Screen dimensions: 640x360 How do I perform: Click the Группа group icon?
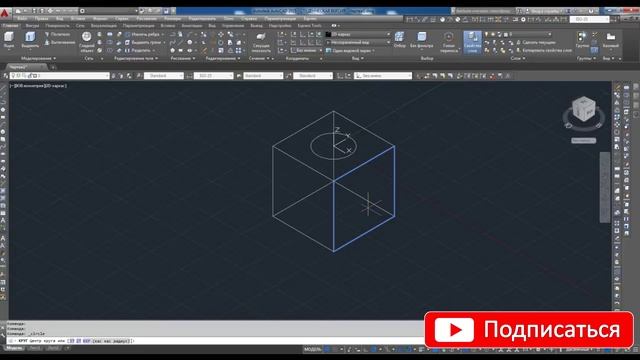point(582,40)
